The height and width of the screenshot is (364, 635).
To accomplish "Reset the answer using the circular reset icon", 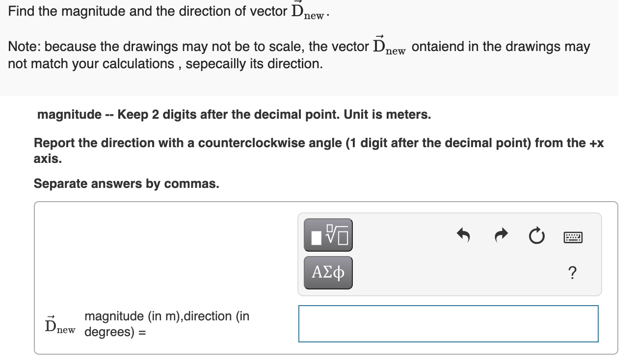I will click(x=537, y=236).
